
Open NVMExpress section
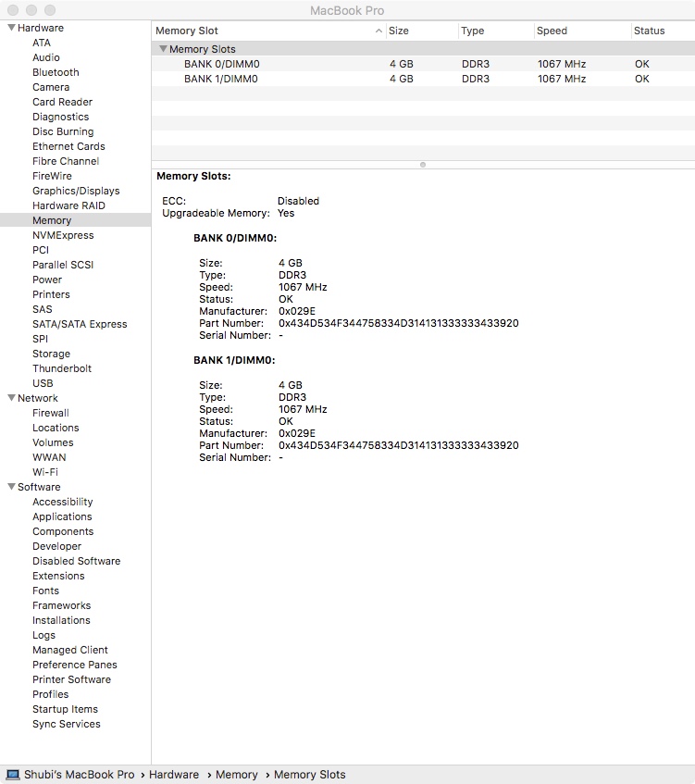click(63, 235)
